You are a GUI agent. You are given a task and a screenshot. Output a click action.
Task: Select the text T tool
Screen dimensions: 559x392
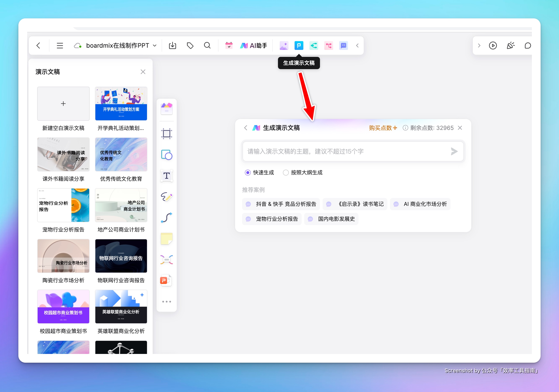(166, 176)
